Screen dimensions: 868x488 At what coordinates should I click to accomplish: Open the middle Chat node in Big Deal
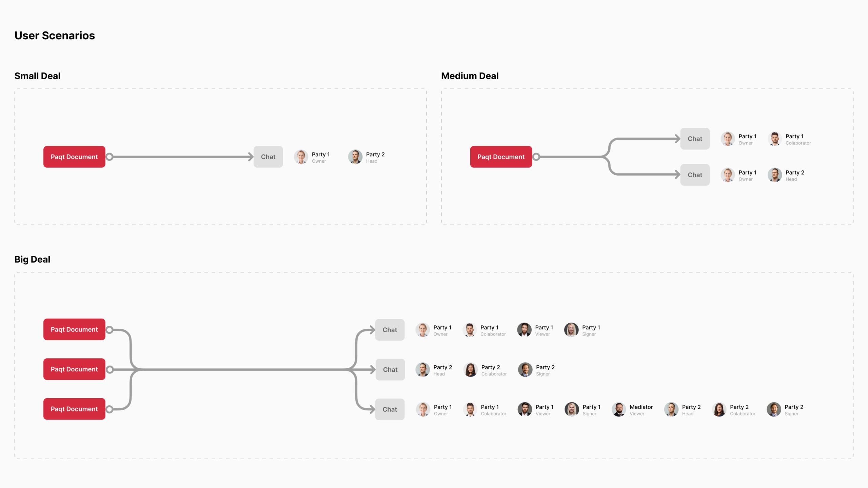tap(390, 370)
